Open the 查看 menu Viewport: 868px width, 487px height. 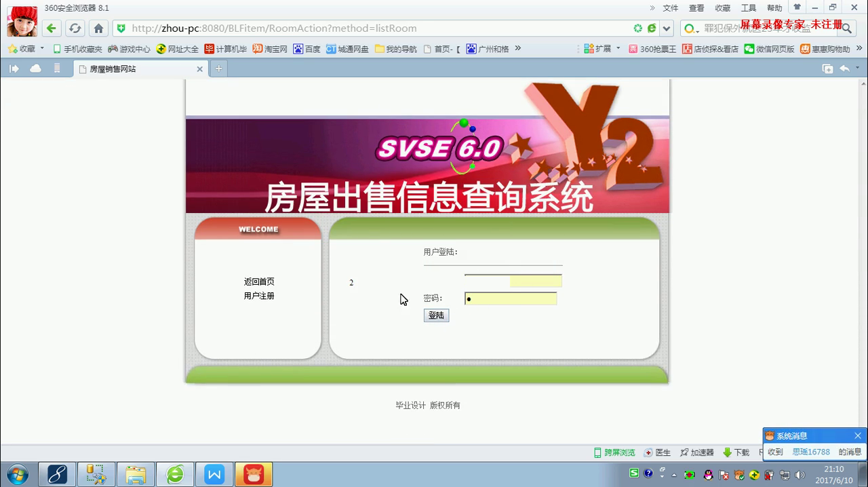pos(696,8)
